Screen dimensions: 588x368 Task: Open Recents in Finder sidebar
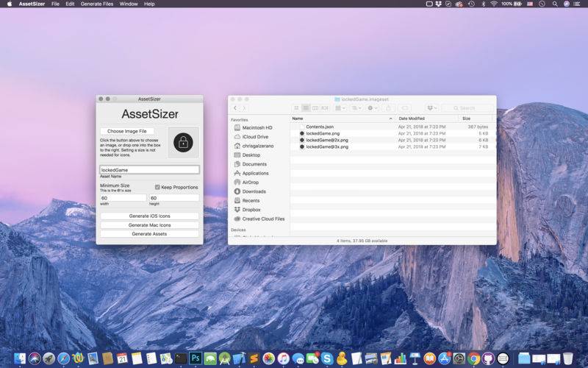coord(251,200)
